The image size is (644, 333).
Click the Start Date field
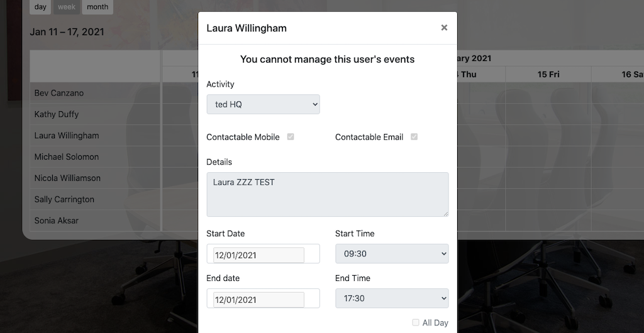(x=259, y=255)
